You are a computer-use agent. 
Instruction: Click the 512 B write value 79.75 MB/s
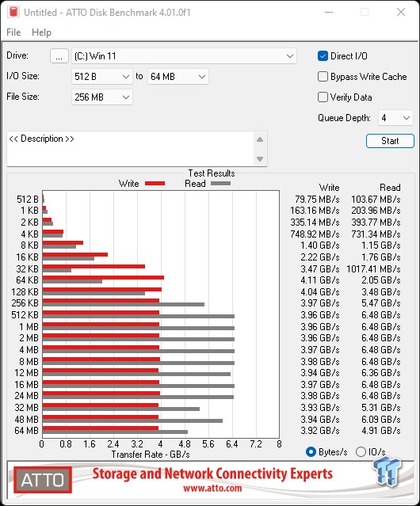coord(317,200)
